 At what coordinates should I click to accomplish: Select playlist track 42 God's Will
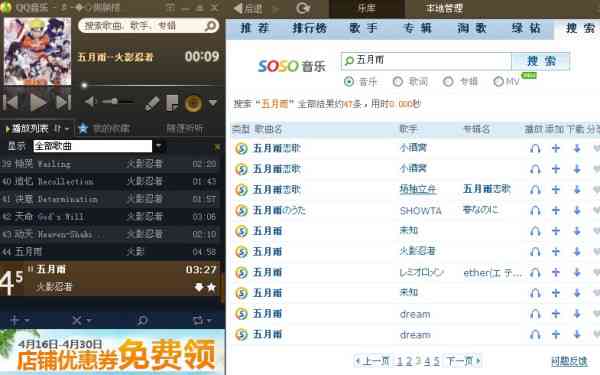[x=110, y=217]
